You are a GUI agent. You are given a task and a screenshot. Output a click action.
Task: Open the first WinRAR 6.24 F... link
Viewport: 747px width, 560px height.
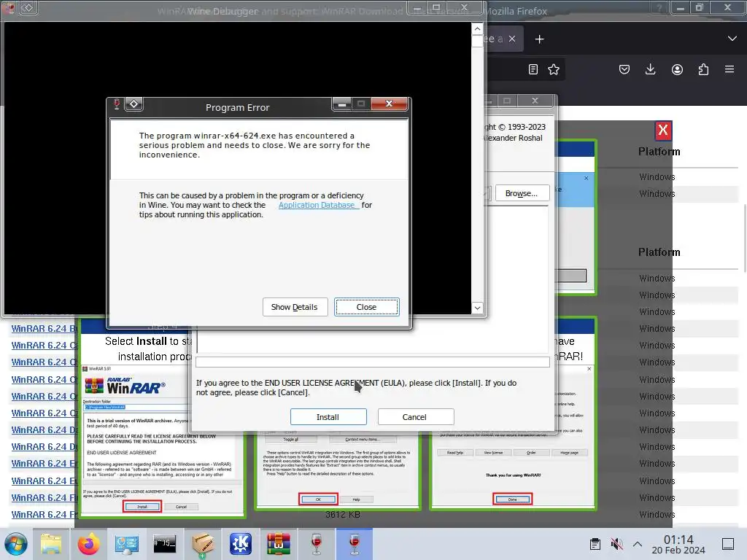[44, 497]
